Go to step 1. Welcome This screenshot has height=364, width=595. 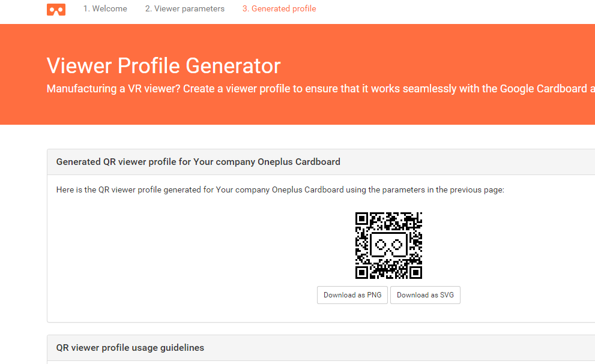105,9
